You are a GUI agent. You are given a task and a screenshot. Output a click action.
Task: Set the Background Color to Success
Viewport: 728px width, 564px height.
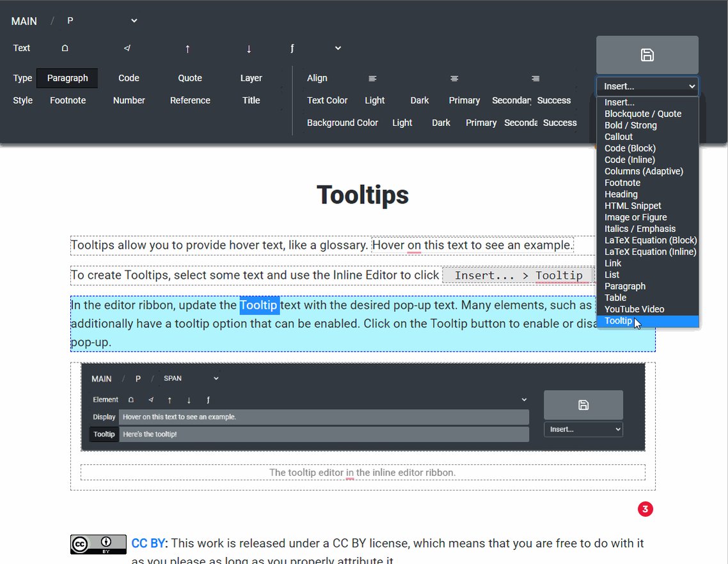[x=560, y=123]
